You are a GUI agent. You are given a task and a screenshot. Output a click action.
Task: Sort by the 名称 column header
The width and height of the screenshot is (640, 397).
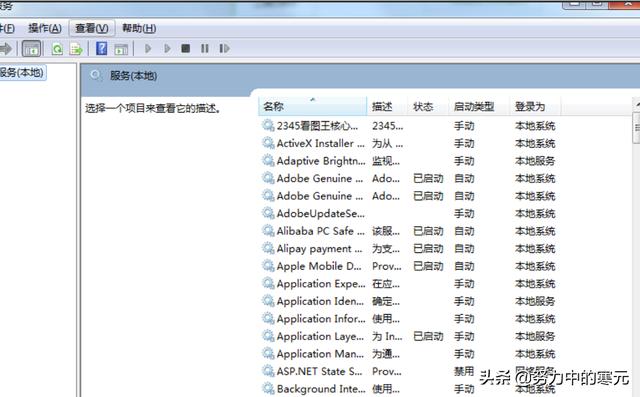click(313, 106)
